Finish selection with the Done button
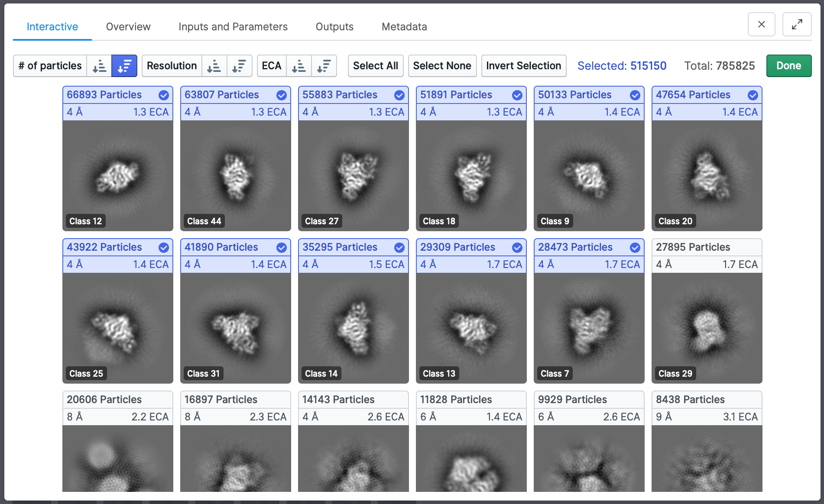The height and width of the screenshot is (504, 824). pyautogui.click(x=789, y=66)
